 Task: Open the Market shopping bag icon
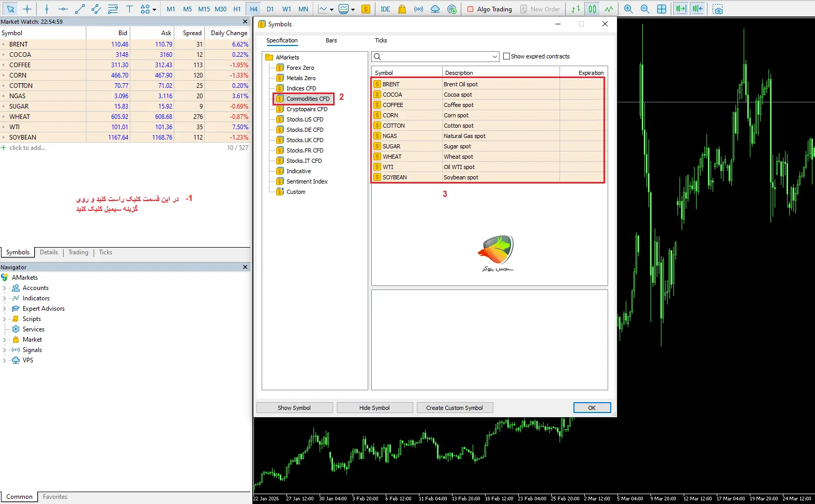402,9
